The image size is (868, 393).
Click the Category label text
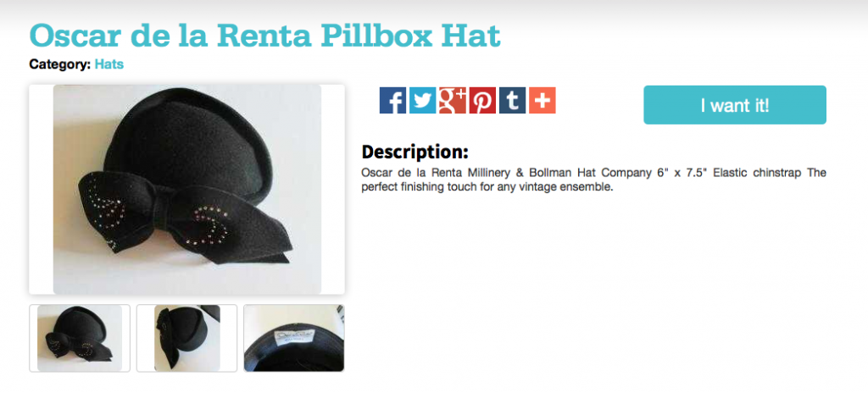pos(60,64)
